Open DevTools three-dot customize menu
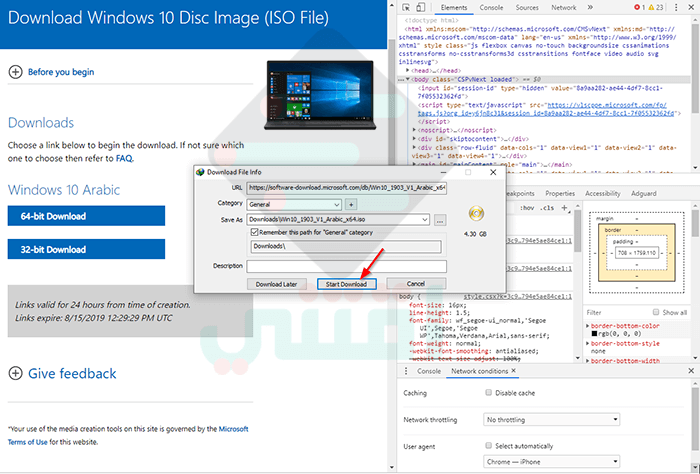The height and width of the screenshot is (474, 700). 676,8
